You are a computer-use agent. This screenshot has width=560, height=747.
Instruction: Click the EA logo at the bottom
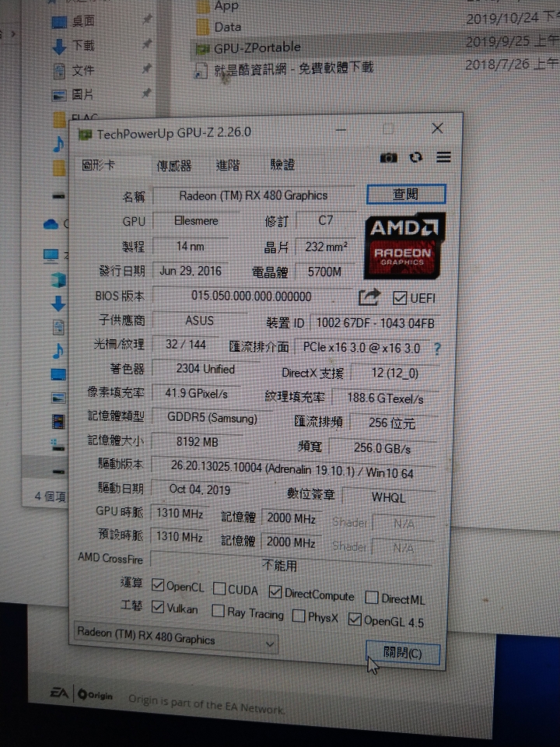point(59,693)
